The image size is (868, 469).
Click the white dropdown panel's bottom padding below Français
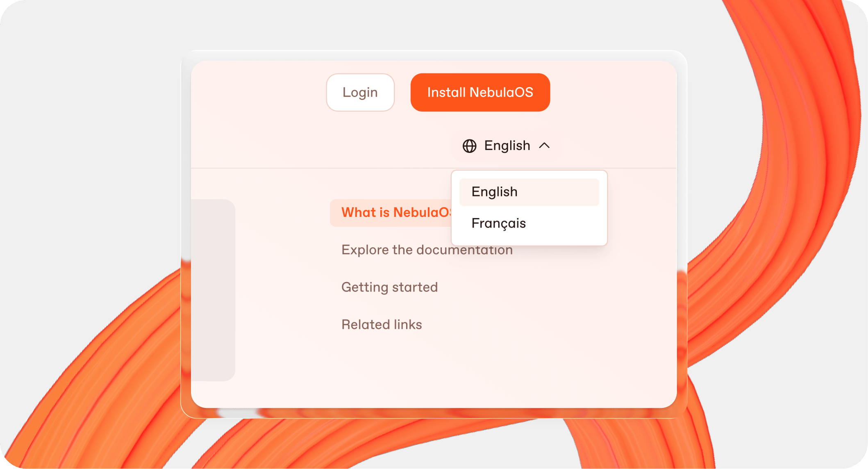coord(529,240)
